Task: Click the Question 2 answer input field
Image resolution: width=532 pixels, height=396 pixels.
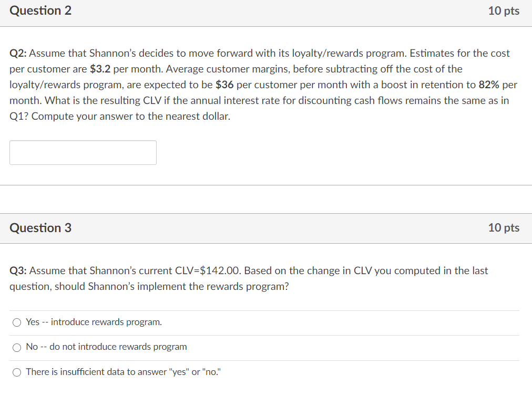Action: 83,152
